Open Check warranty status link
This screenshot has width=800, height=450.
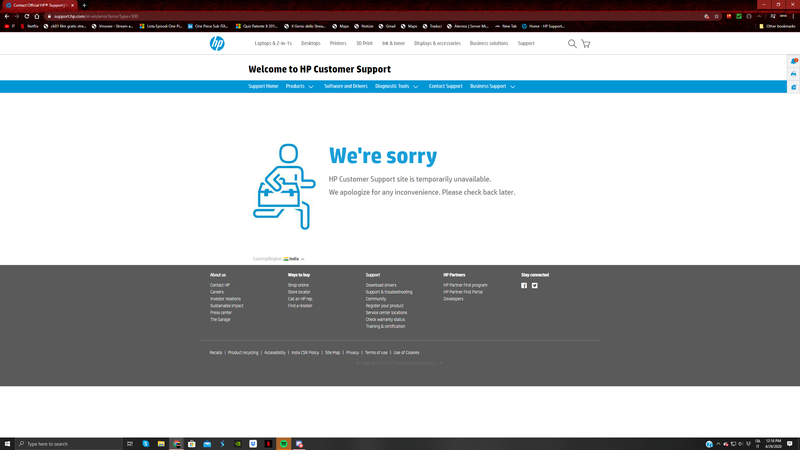click(385, 319)
